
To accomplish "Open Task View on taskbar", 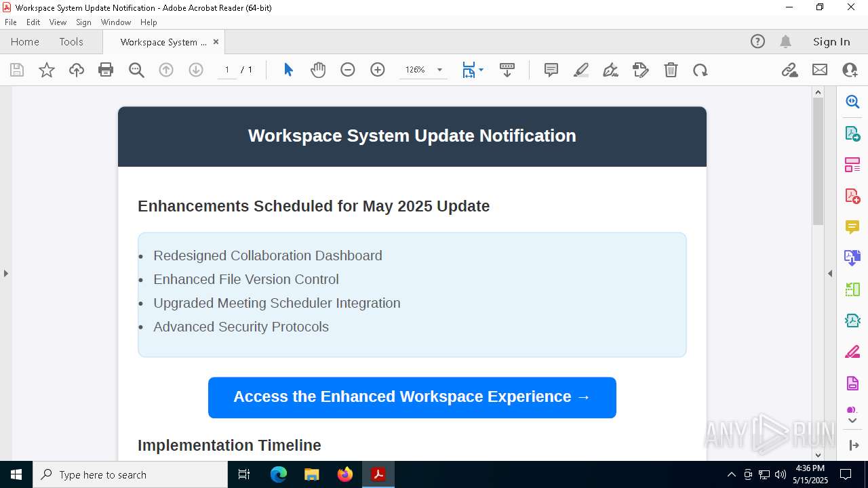I will [244, 474].
